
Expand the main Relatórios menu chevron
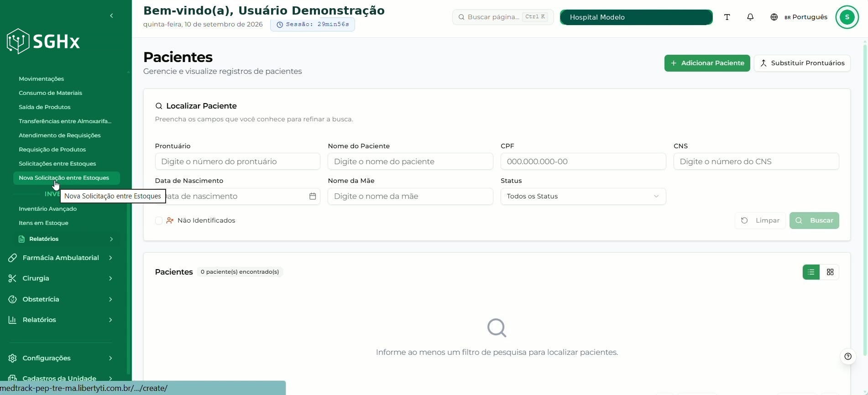(110, 320)
